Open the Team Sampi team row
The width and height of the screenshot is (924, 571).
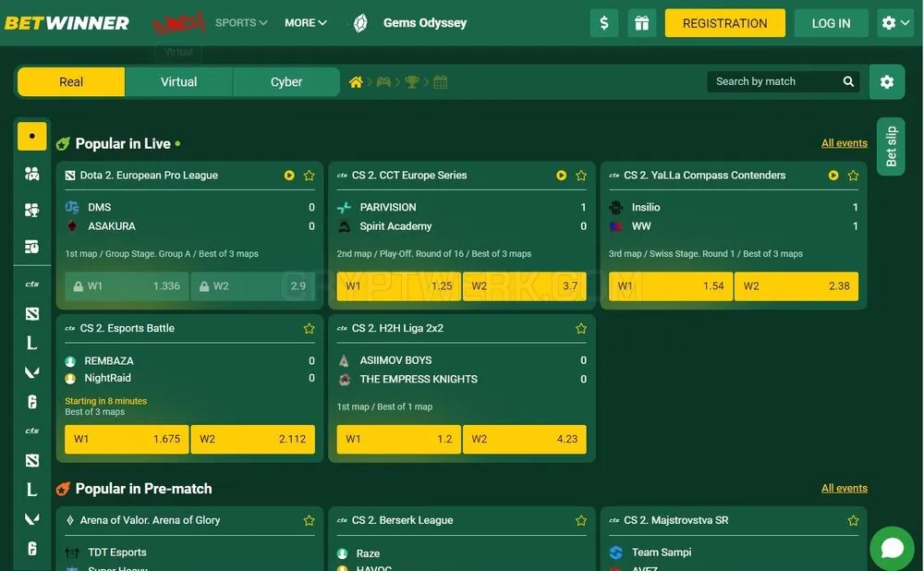pyautogui.click(x=734, y=553)
